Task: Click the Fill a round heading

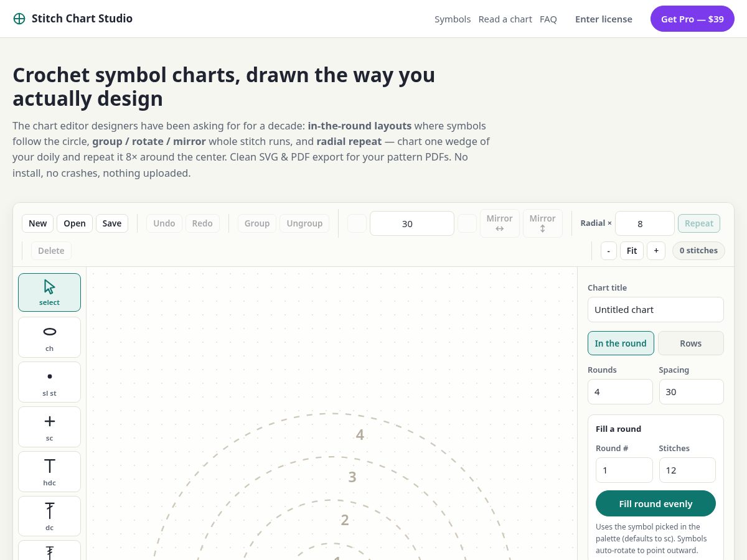Action: (x=618, y=429)
